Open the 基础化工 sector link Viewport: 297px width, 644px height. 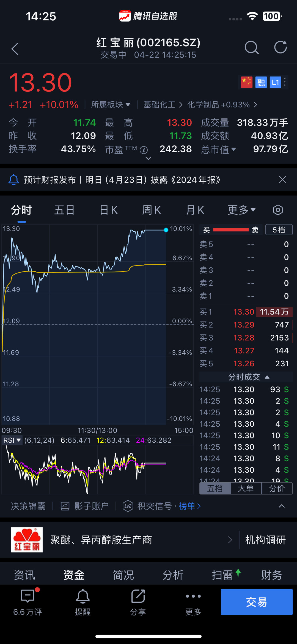tap(163, 105)
